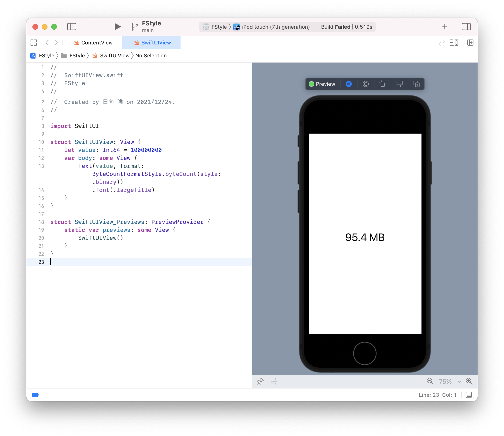Run the FStyle scheme with the play button
Image resolution: width=504 pixels, height=436 pixels.
[118, 27]
